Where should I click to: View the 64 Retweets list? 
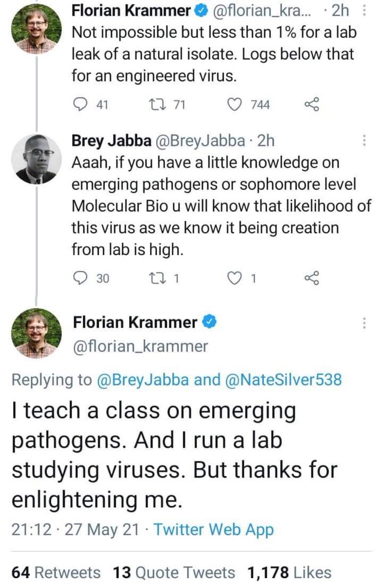tap(56, 572)
